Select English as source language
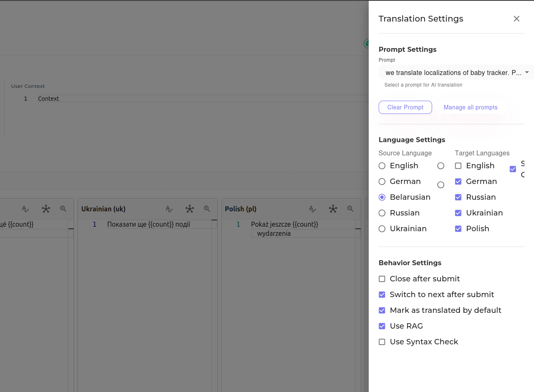Image resolution: width=534 pixels, height=392 pixels. [382, 166]
